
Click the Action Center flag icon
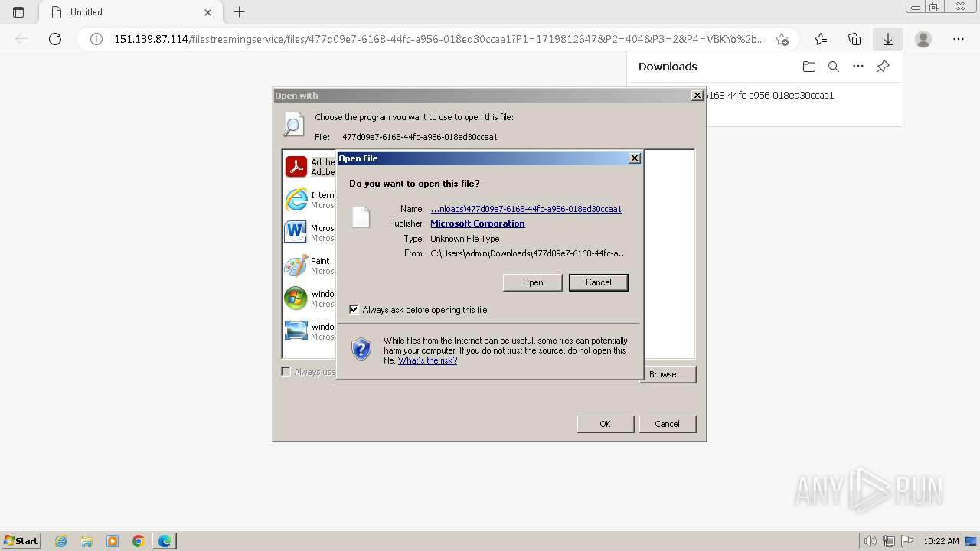pos(906,541)
